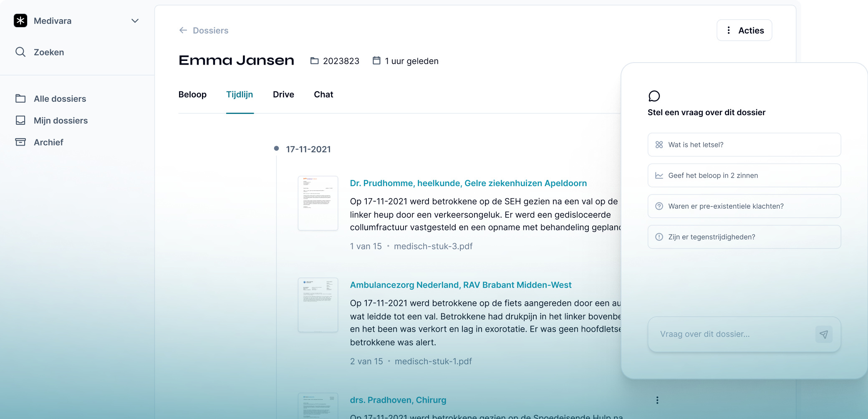Expand the Medivara workspace chevron
This screenshot has width=868, height=419.
(x=134, y=20)
